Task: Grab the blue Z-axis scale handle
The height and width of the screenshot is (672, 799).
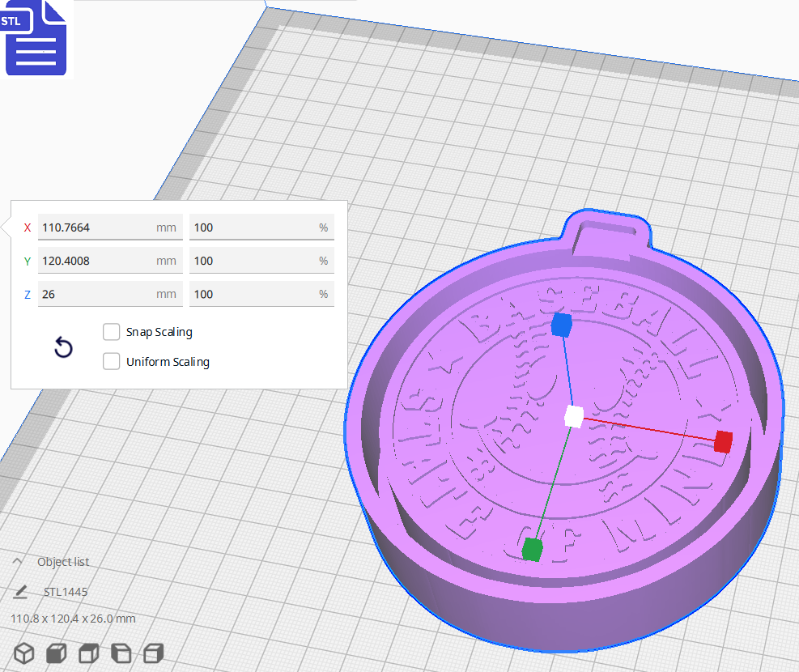Action: [562, 325]
